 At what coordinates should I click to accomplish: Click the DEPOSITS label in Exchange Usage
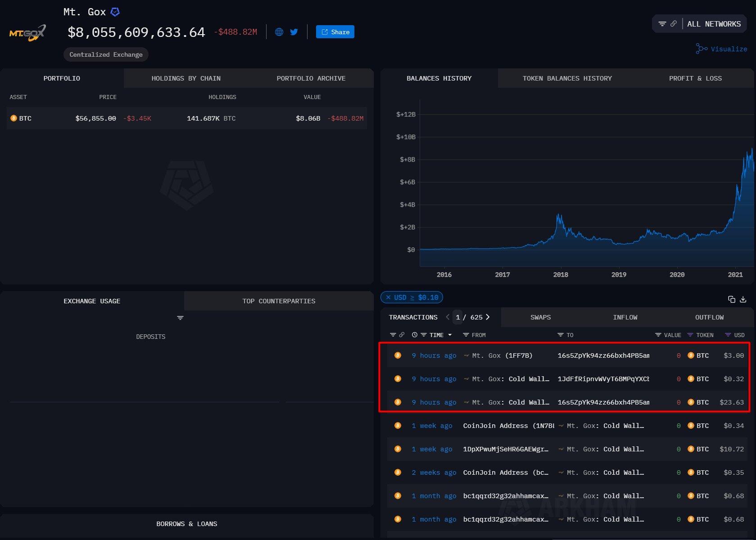pyautogui.click(x=151, y=337)
